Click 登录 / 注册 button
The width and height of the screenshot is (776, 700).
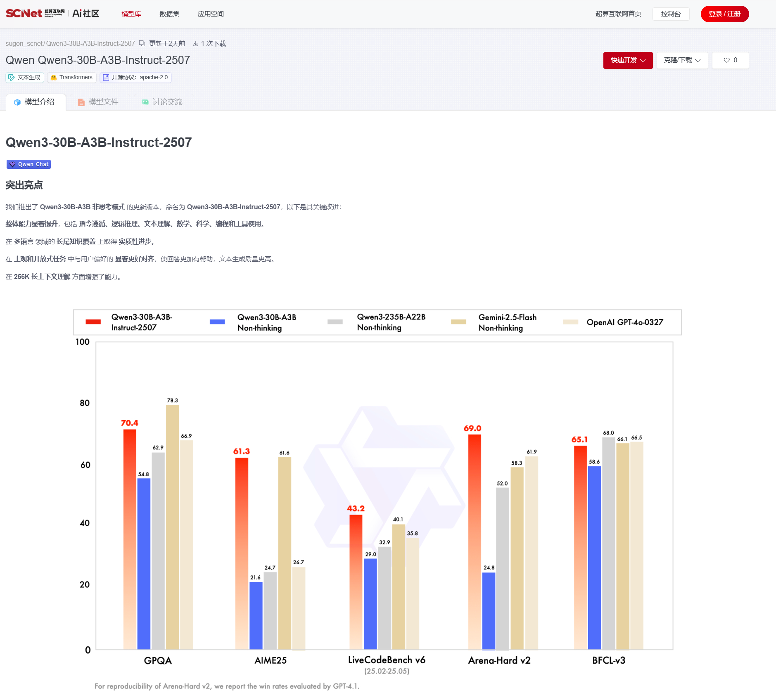(x=725, y=14)
